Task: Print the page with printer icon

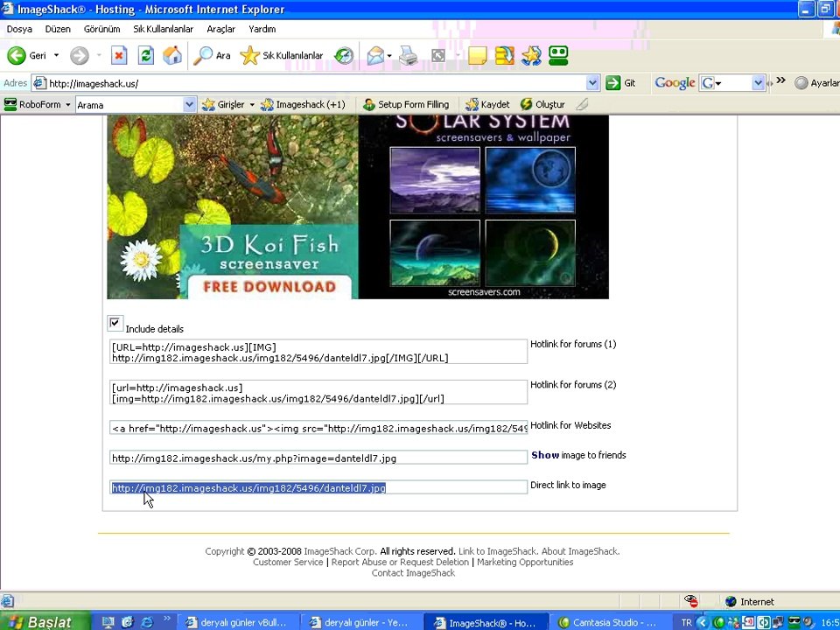Action: click(409, 55)
